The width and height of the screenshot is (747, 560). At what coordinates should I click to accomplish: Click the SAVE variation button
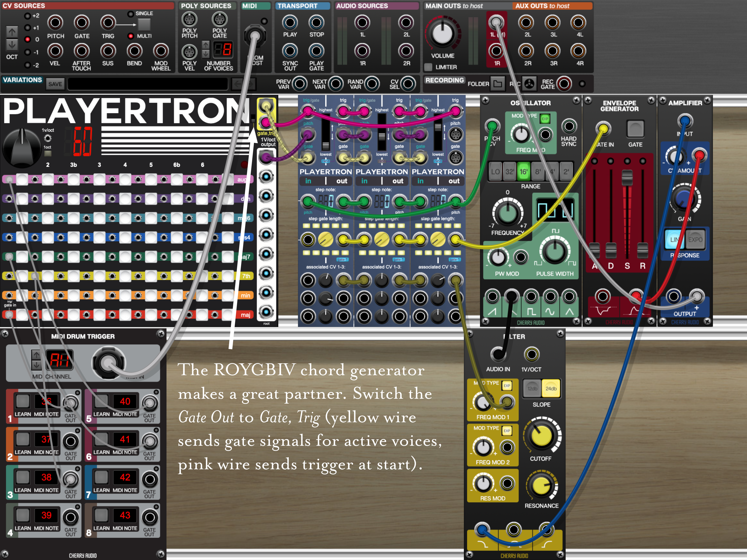55,84
